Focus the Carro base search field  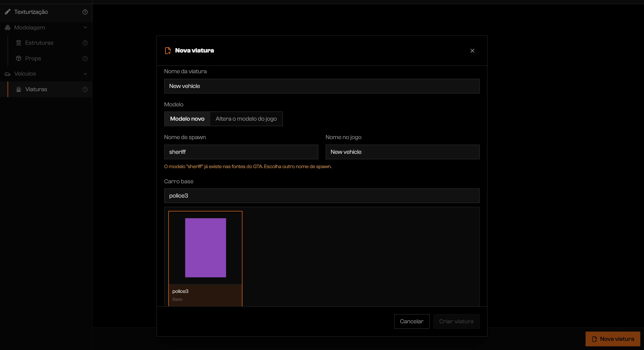[x=322, y=196]
